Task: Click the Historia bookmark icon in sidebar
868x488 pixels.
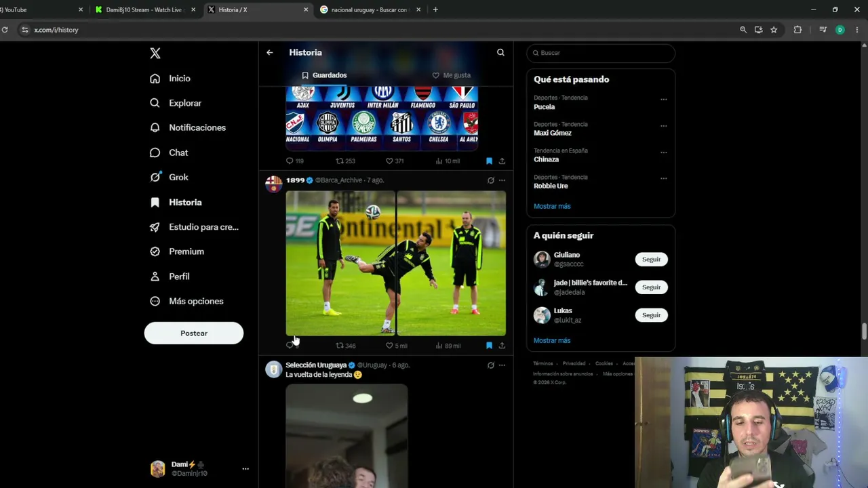Action: click(x=155, y=202)
